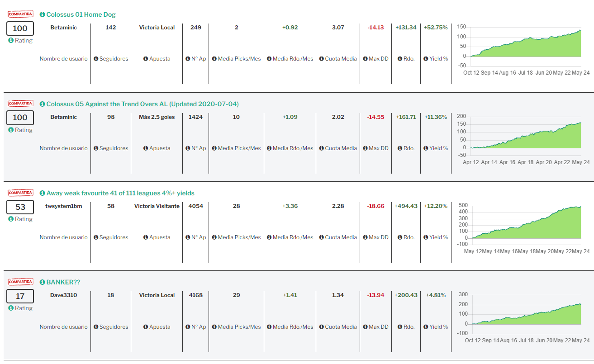Click the 100 rating box in Colossus 01 row
This screenshot has height=364, width=594.
[20, 28]
